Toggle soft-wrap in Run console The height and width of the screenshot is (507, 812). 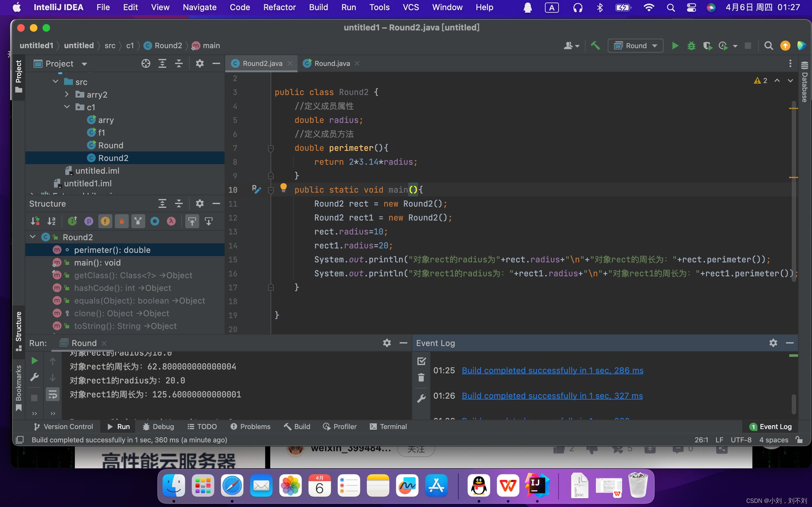53,395
